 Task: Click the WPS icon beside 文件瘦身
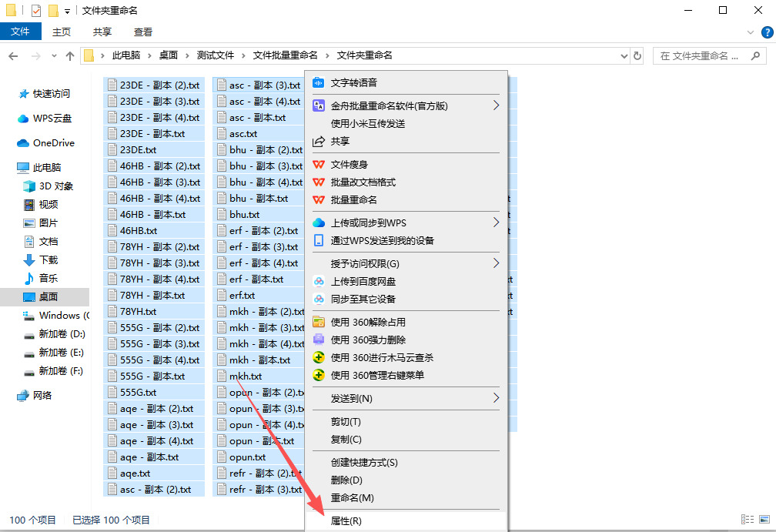(x=318, y=164)
